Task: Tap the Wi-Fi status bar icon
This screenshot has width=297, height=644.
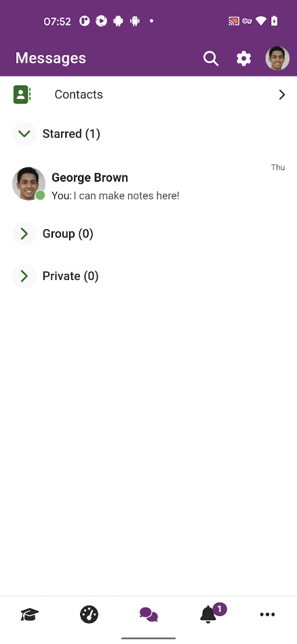Action: tap(261, 22)
